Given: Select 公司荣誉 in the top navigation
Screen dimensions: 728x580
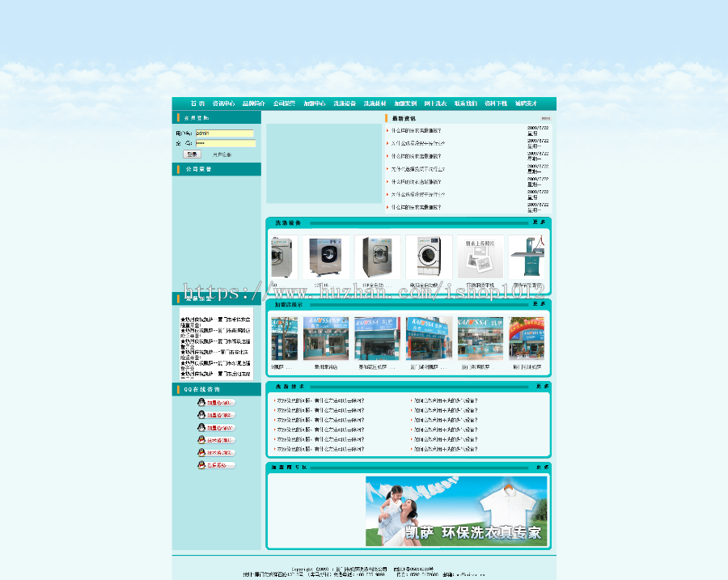Looking at the screenshot, I should pos(284,104).
